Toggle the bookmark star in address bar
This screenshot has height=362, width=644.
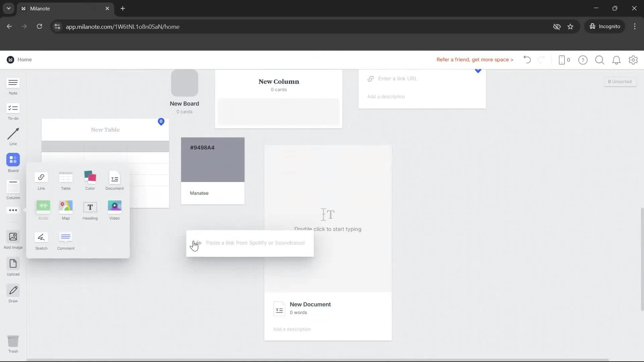pyautogui.click(x=571, y=26)
